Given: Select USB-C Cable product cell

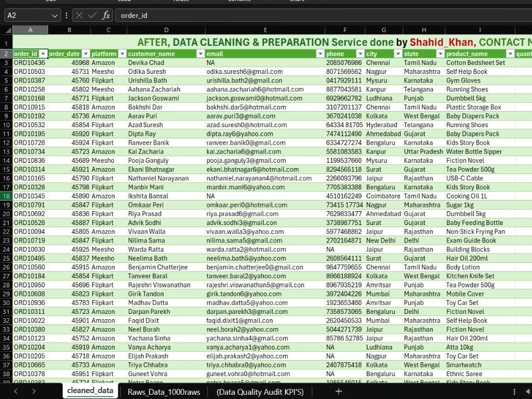Looking at the screenshot, I should click(480, 178).
